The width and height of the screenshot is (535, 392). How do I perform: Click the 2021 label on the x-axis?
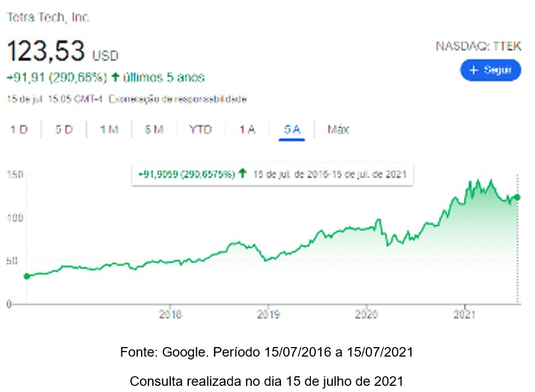pyautogui.click(x=465, y=314)
